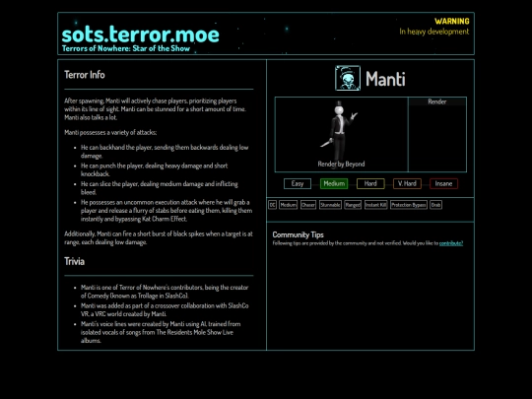Click the Grab tag
The image size is (532, 399).
436,205
